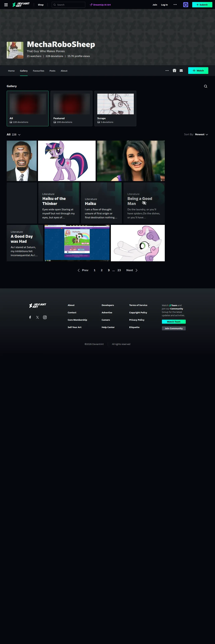
Task: Open the Shop link
Action: tap(41, 5)
